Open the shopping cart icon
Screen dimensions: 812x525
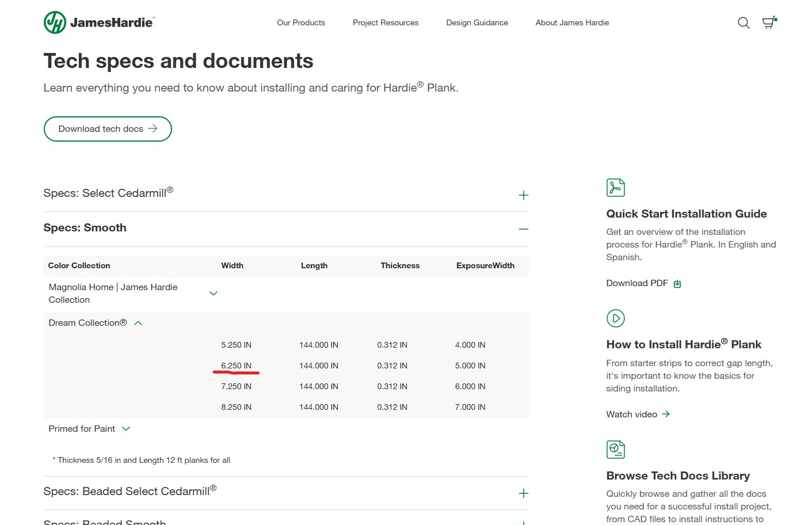coord(769,22)
